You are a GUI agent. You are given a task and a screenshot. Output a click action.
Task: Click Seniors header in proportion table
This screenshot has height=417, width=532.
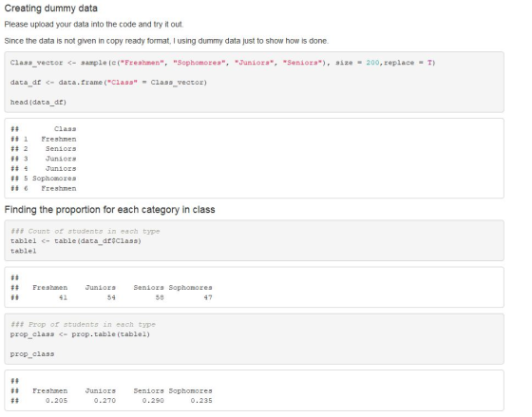148,390
